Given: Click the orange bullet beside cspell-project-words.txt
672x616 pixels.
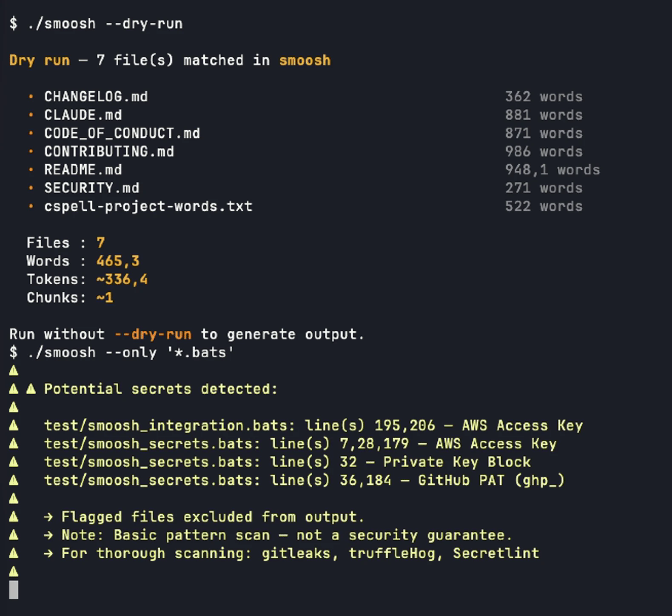Looking at the screenshot, I should [x=31, y=206].
